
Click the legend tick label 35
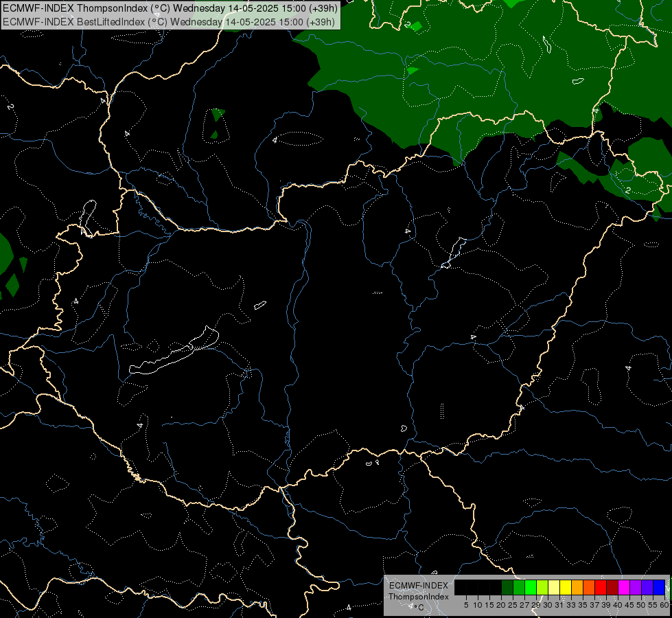pos(583,605)
